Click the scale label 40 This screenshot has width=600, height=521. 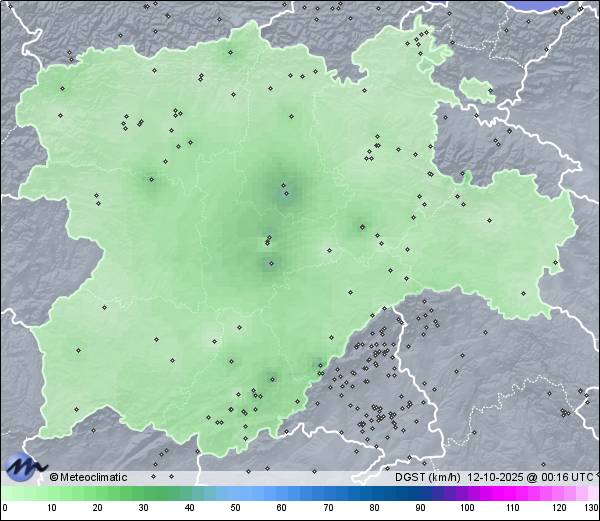[189, 508]
